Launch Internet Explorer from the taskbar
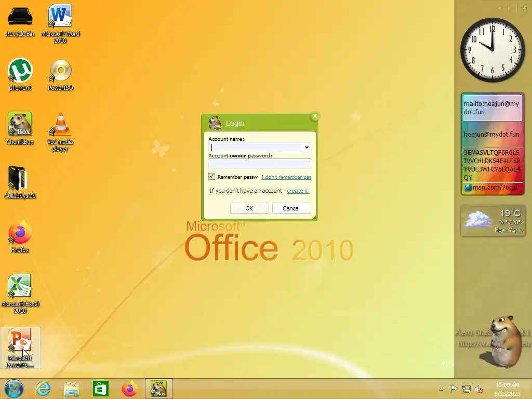This screenshot has height=399, width=532. [43, 389]
